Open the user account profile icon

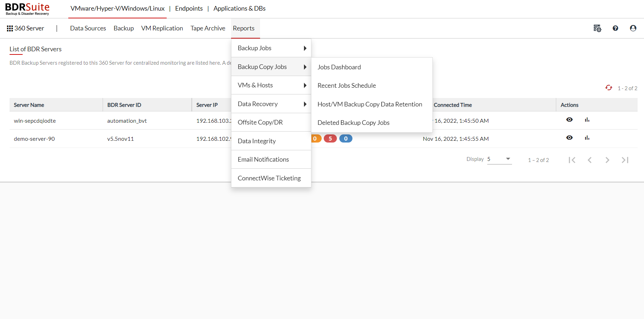click(633, 28)
